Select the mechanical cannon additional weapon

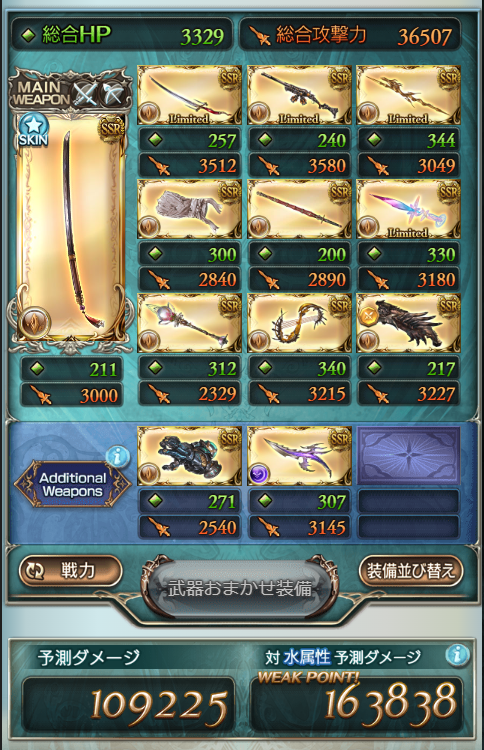189,456
